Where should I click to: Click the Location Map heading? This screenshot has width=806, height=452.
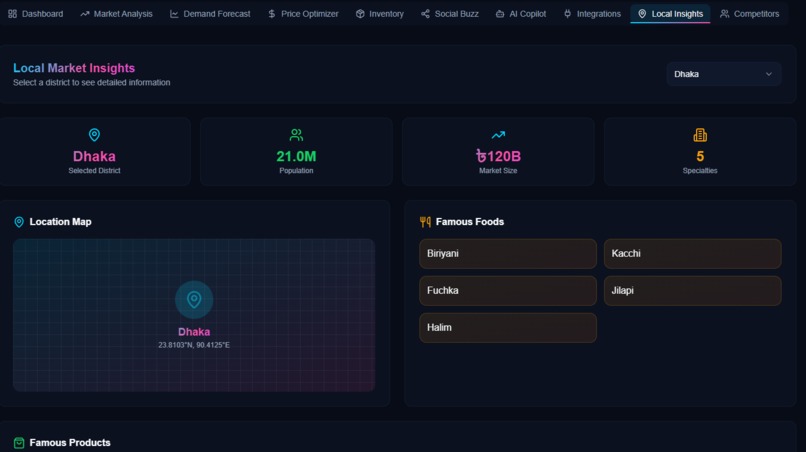(60, 222)
